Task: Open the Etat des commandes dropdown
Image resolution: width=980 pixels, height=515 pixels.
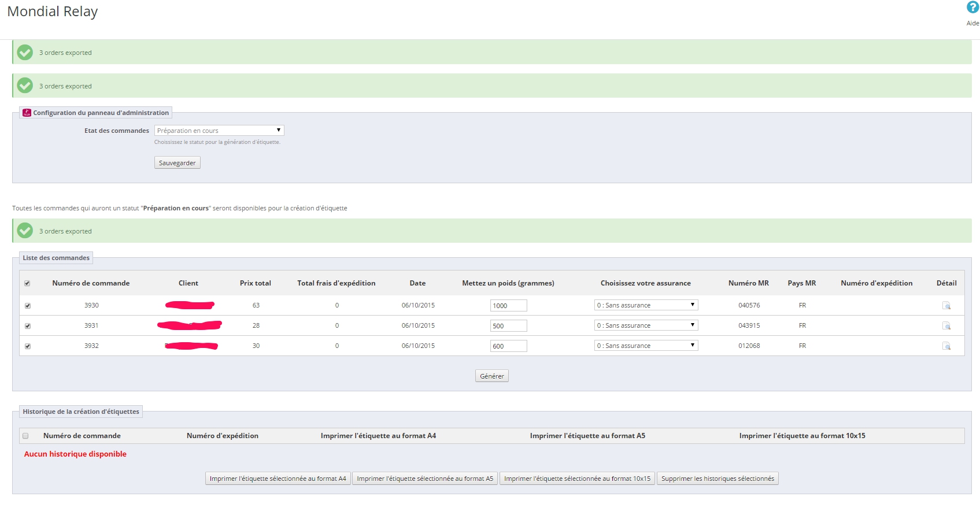Action: [x=219, y=131]
